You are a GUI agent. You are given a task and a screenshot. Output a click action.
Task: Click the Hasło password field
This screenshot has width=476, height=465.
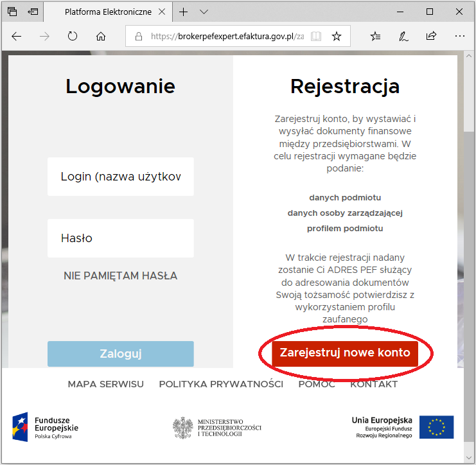pos(121,238)
